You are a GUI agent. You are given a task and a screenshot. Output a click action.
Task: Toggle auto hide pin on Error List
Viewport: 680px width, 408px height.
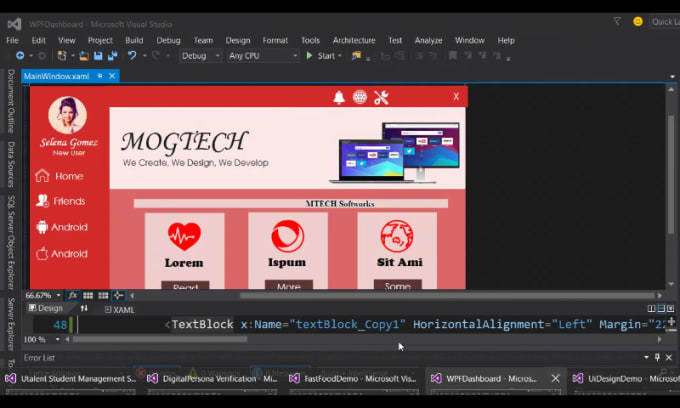click(x=657, y=357)
